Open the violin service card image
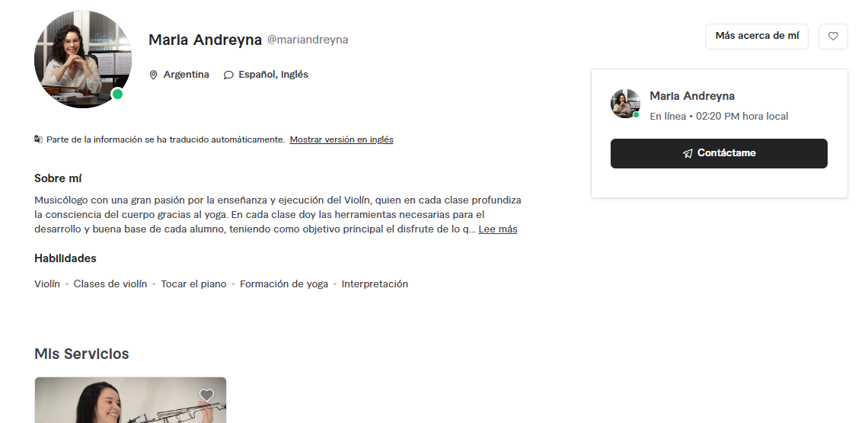868x423 pixels. tap(131, 400)
